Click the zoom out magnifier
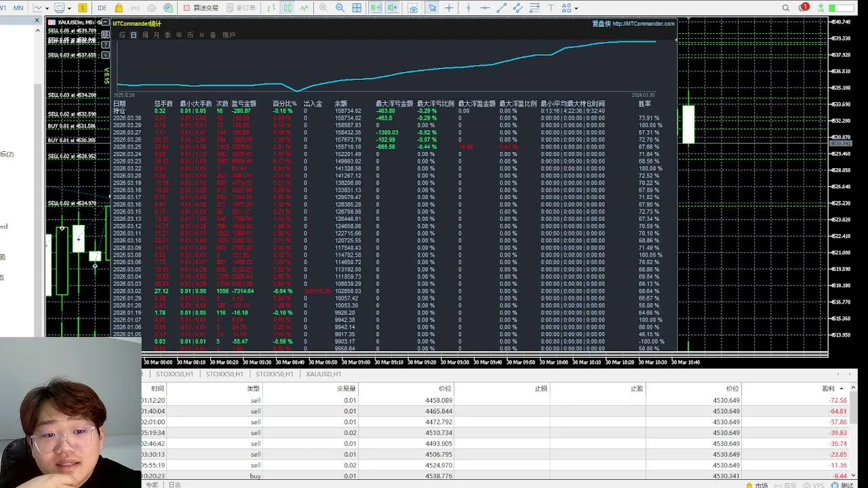The image size is (868, 488). pyautogui.click(x=340, y=8)
